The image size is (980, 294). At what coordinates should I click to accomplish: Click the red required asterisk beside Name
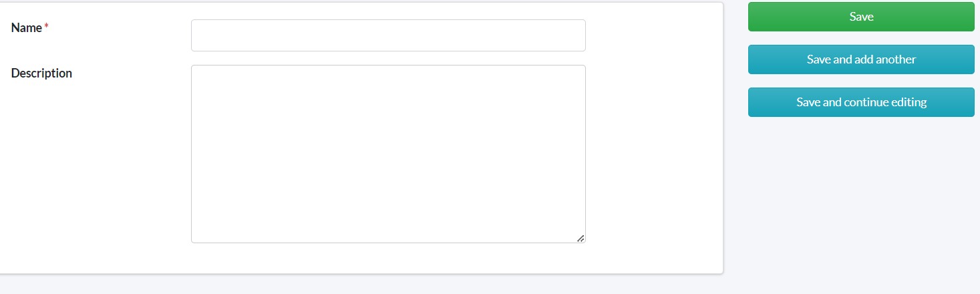pyautogui.click(x=47, y=27)
